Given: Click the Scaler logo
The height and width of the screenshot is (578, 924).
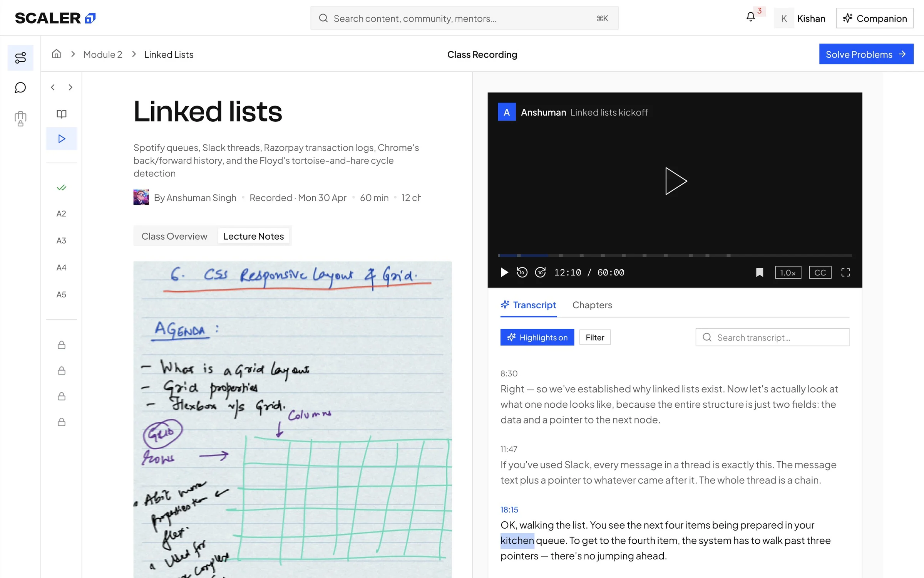Looking at the screenshot, I should tap(55, 18).
